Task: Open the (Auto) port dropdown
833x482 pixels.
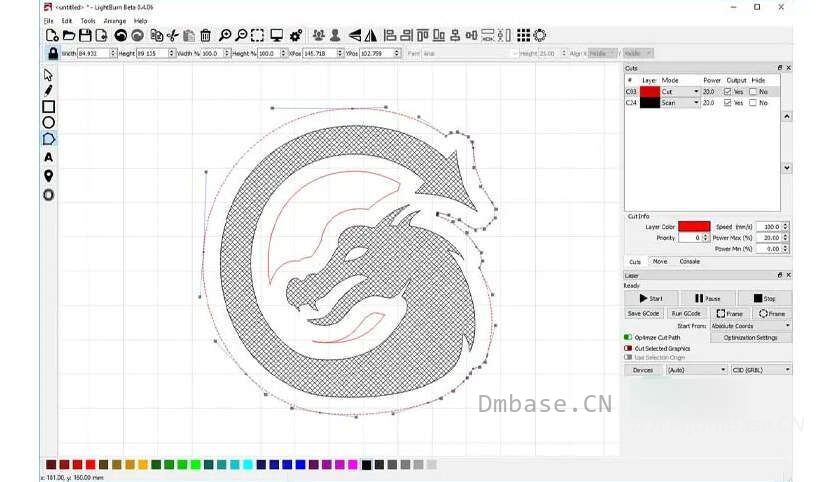Action: pos(696,369)
